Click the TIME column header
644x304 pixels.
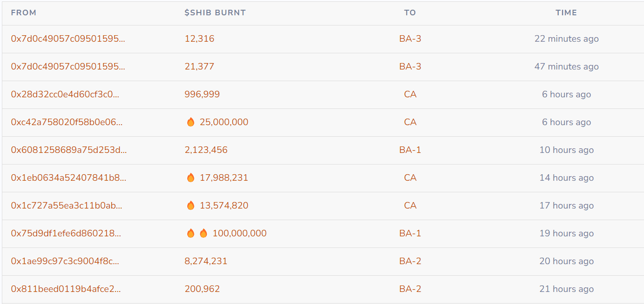click(566, 13)
